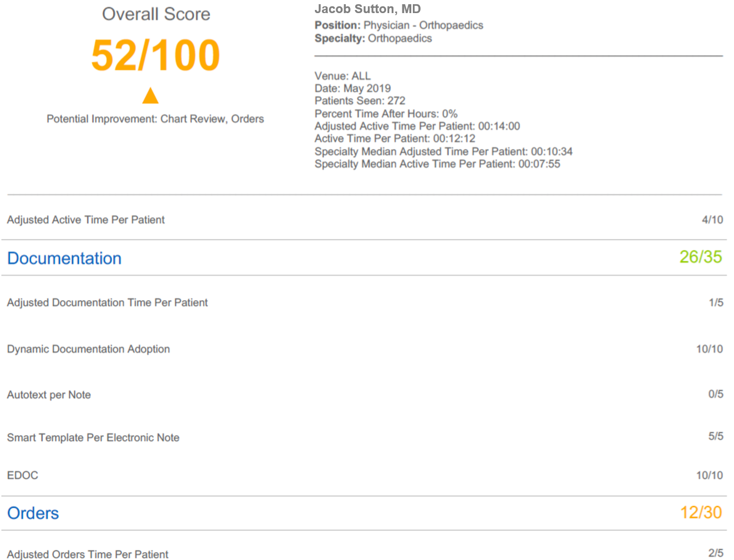Open the Orders section heading
This screenshot has height=560, width=734.
(33, 513)
